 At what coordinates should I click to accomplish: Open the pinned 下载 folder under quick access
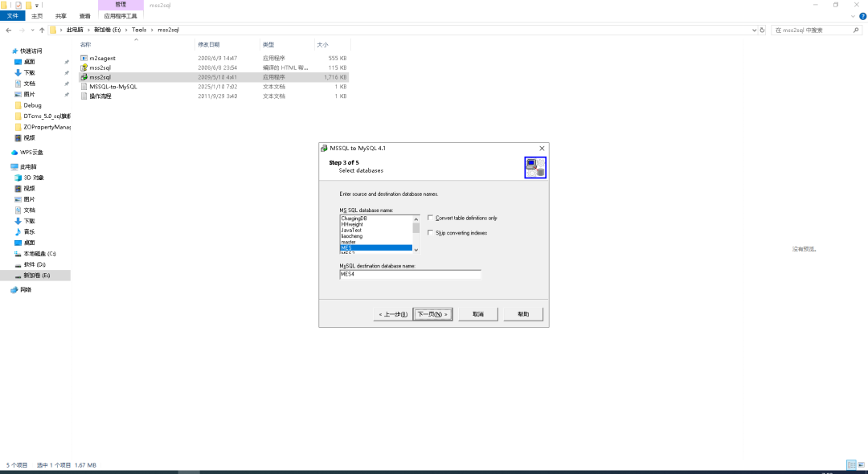click(x=30, y=72)
